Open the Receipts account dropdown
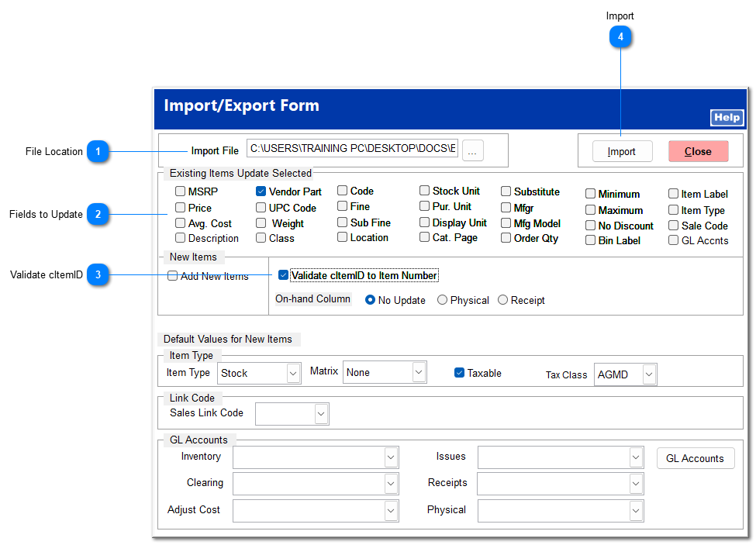 coord(636,484)
